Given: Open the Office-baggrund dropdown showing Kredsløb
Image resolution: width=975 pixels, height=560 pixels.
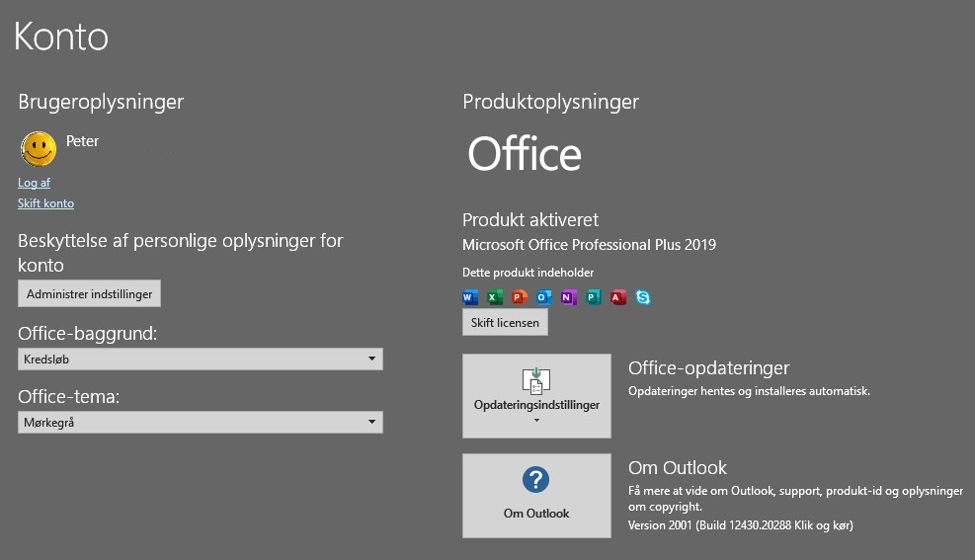Looking at the screenshot, I should coord(201,360).
